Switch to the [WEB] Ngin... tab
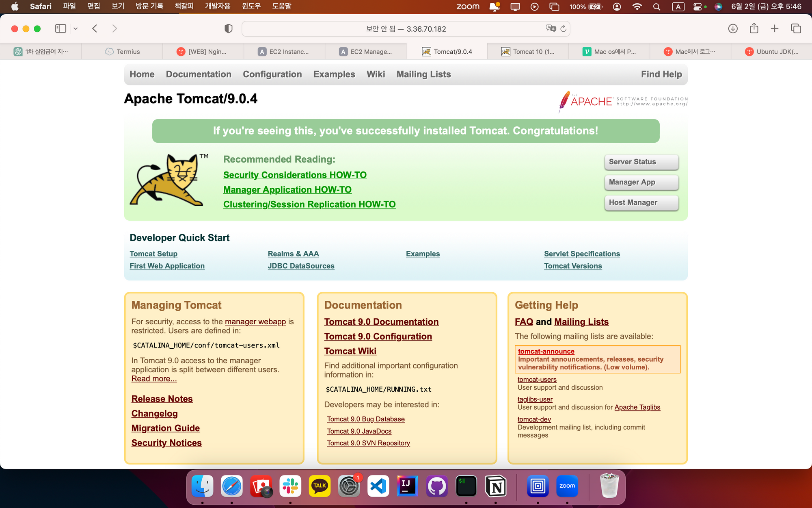Image resolution: width=812 pixels, height=508 pixels. tap(203, 52)
